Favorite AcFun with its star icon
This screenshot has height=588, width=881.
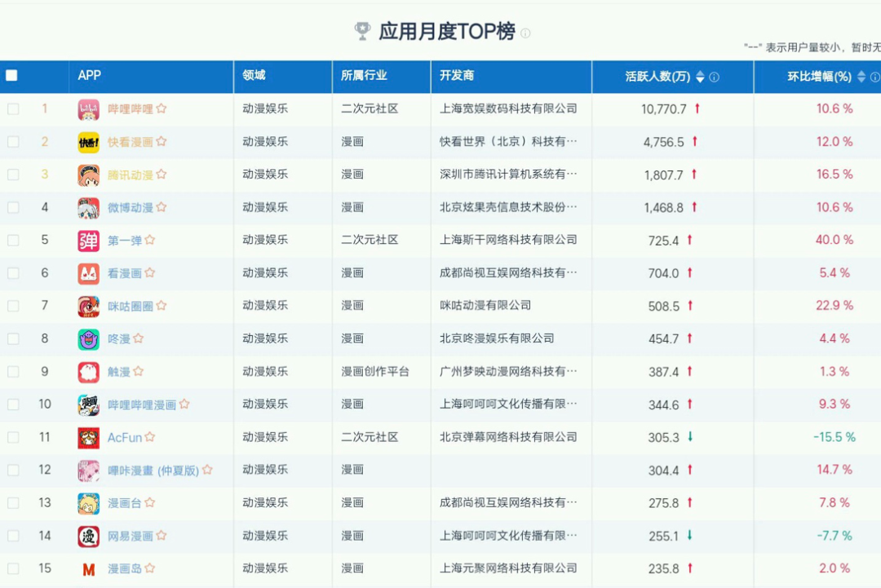coord(149,437)
